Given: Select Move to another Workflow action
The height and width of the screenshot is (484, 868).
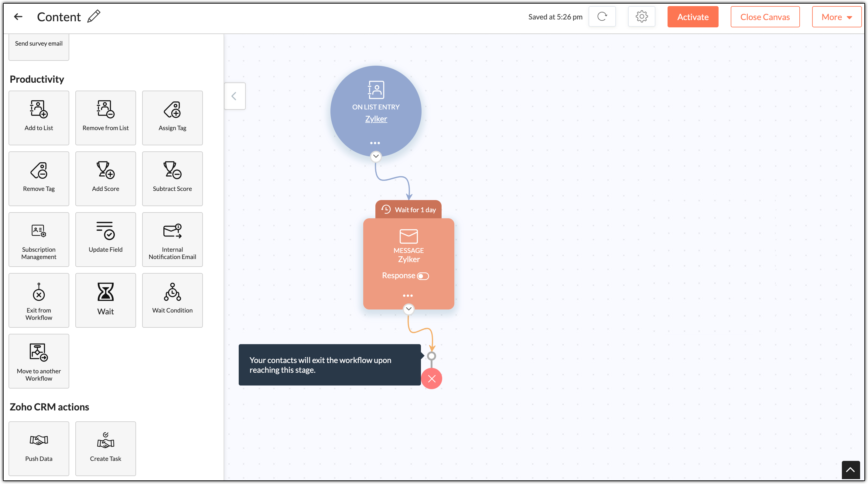Looking at the screenshot, I should [x=39, y=361].
